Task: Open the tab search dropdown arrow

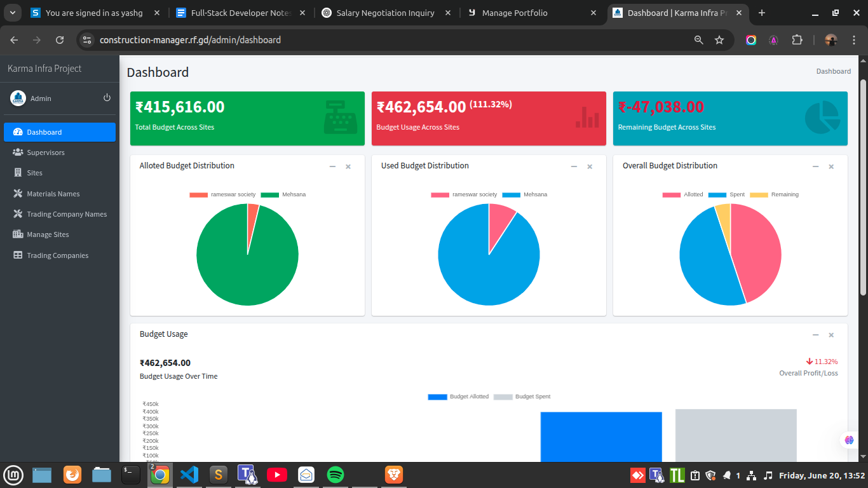Action: click(12, 13)
